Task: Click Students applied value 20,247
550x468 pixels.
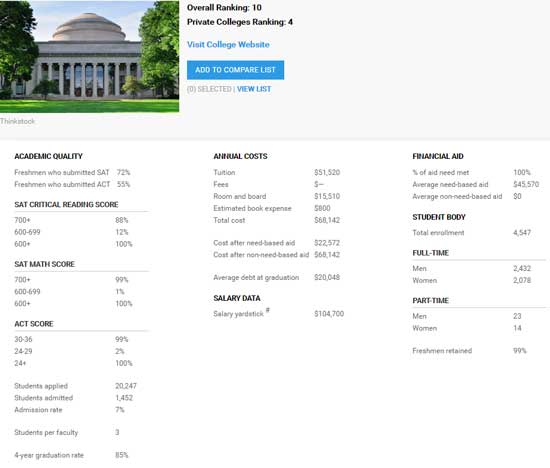Action: click(126, 386)
